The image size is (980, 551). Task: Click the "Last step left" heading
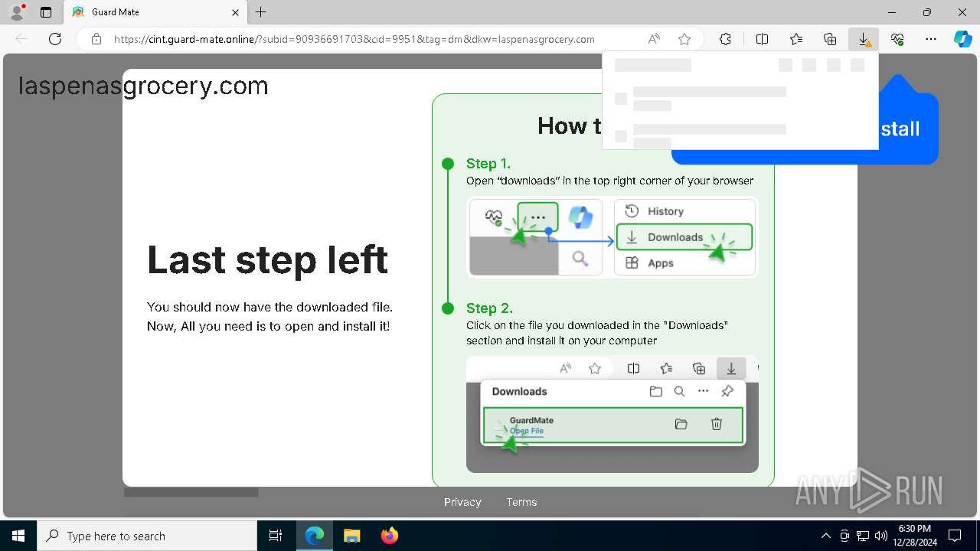point(267,260)
